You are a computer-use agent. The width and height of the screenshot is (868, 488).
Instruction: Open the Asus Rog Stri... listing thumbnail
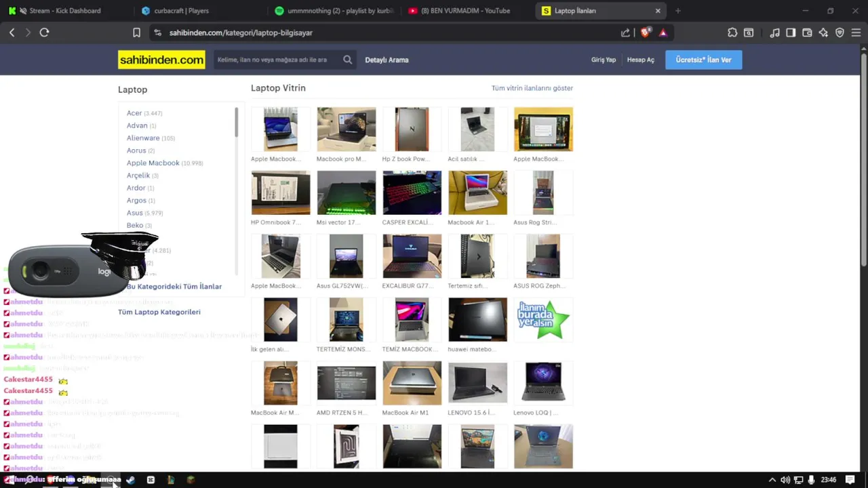tap(543, 192)
